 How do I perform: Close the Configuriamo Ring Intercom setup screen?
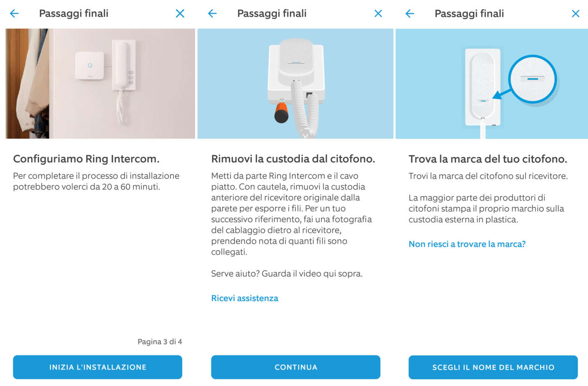[180, 13]
